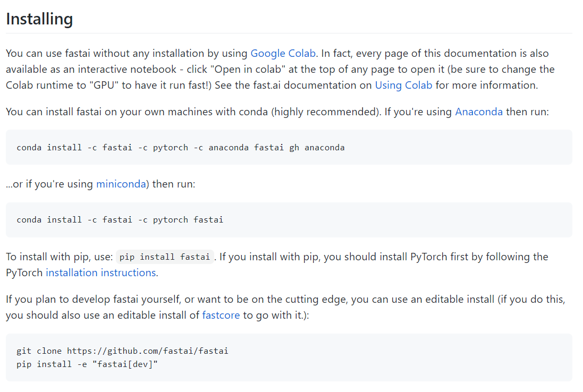Open the Anaconda link
The width and height of the screenshot is (583, 392).
pos(478,112)
